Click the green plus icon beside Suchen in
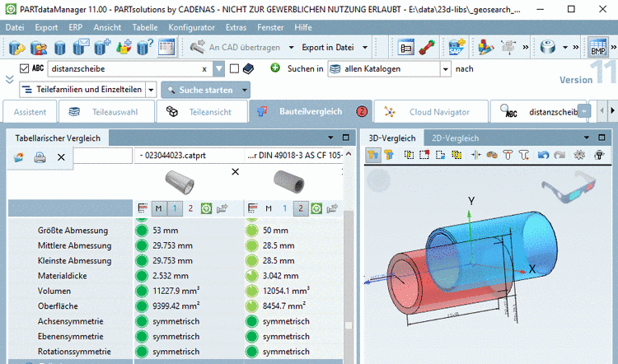This screenshot has width=618, height=364. point(274,68)
